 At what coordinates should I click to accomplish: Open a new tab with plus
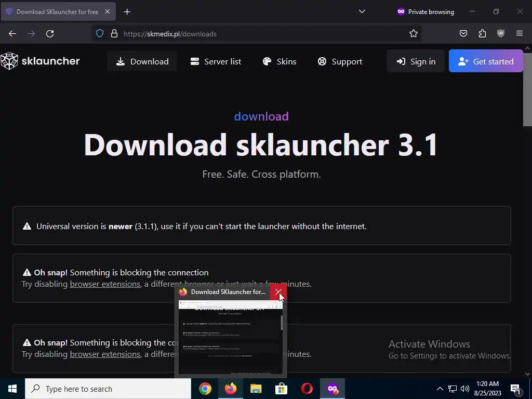coord(127,12)
